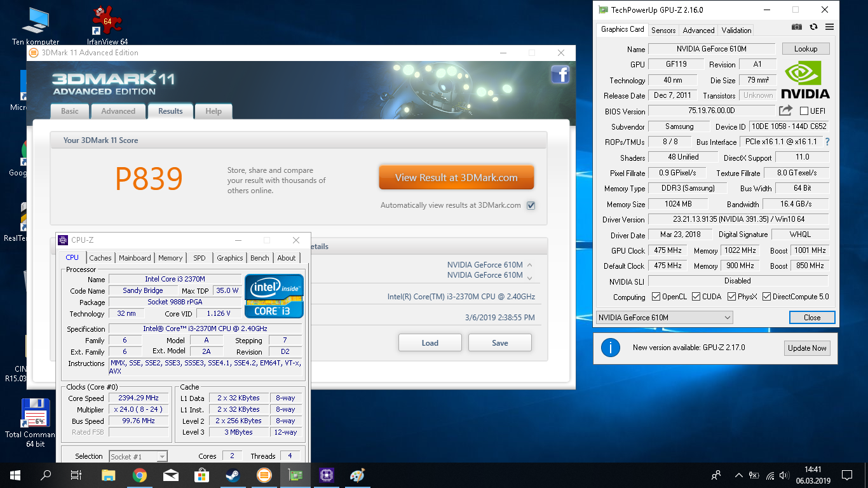Click the Facebook icon in 3DMark 11
The width and height of the screenshot is (868, 488).
click(x=560, y=75)
